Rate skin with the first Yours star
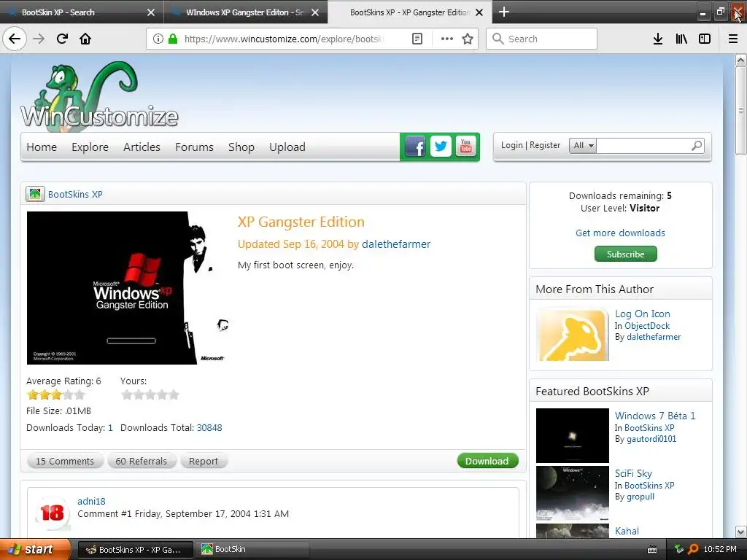Viewport: 747px width, 560px height. [127, 394]
